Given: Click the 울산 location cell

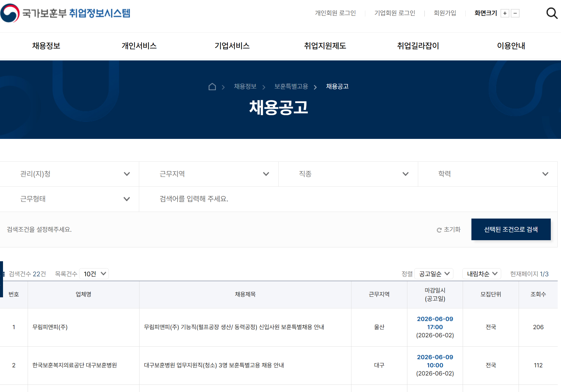Looking at the screenshot, I should pyautogui.click(x=379, y=327).
